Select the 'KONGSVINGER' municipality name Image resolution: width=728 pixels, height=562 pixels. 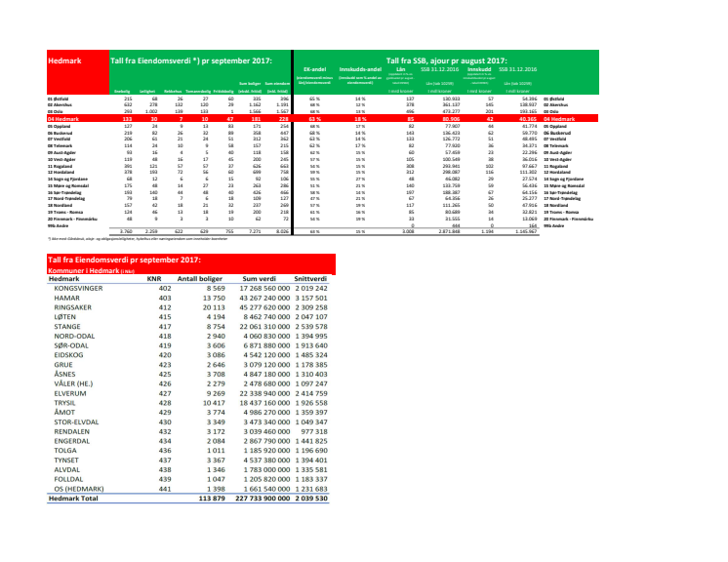click(78, 288)
